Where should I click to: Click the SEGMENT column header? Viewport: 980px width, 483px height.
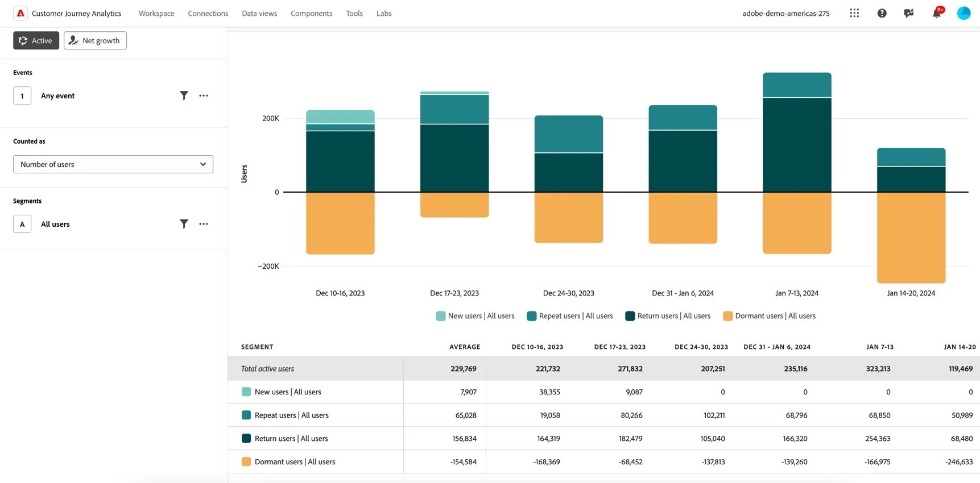tap(257, 347)
